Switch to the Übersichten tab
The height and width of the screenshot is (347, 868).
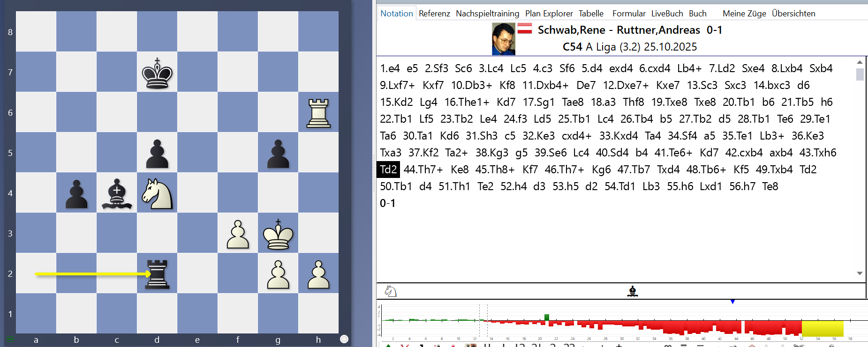pyautogui.click(x=793, y=14)
